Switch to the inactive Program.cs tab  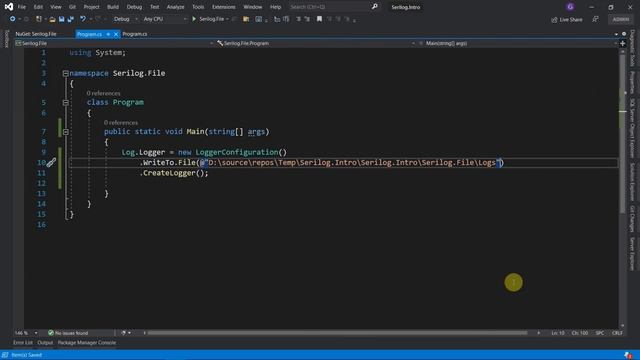tap(135, 34)
